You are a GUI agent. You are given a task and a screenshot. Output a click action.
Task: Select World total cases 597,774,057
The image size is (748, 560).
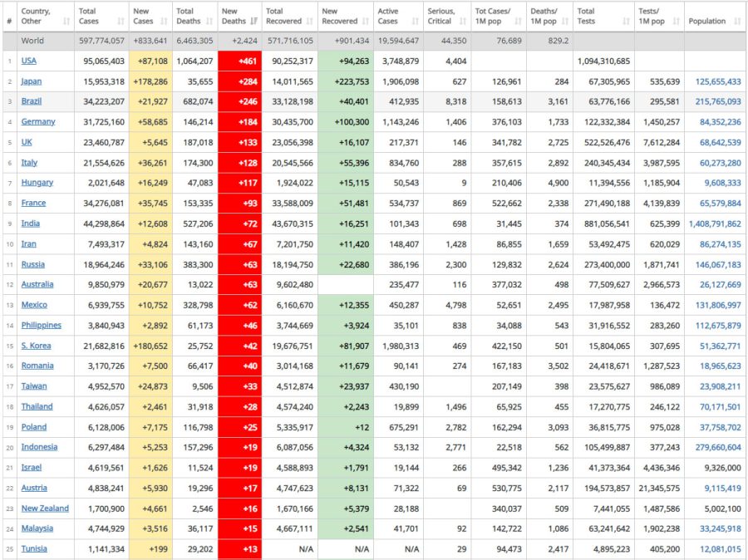tap(101, 41)
